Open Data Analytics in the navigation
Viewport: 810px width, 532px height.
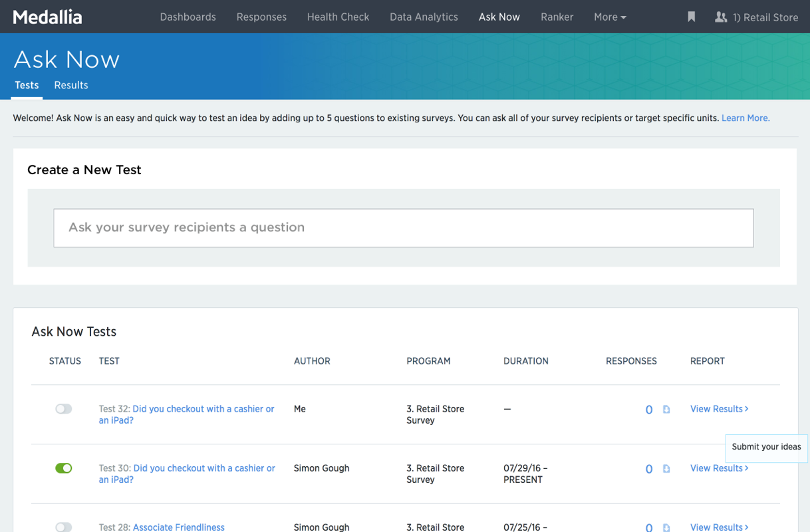point(424,17)
